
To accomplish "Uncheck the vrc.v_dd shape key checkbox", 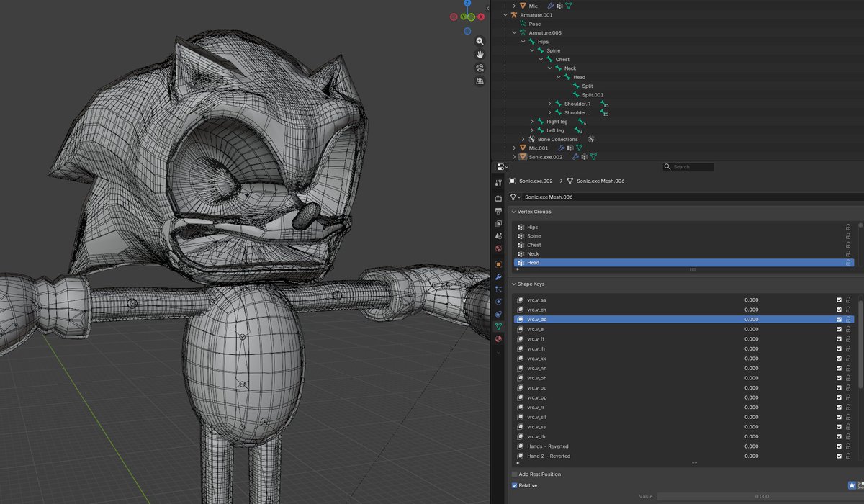I will pos(839,319).
